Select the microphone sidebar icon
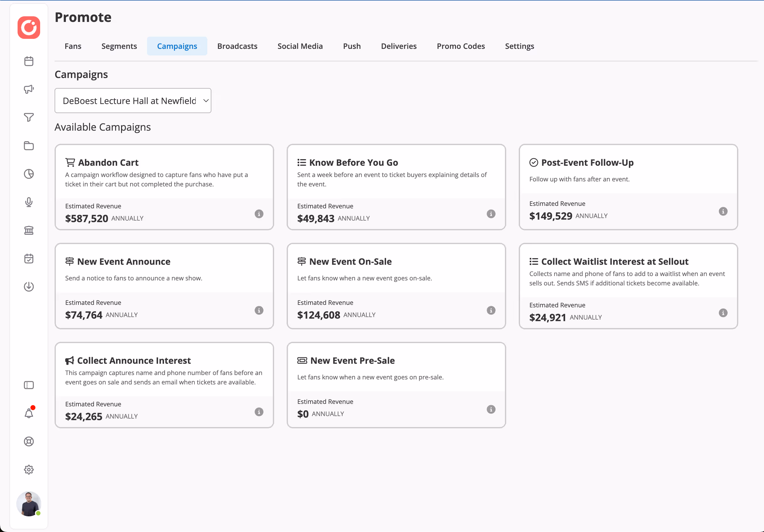Screen dimensions: 764x532 pyautogui.click(x=29, y=202)
